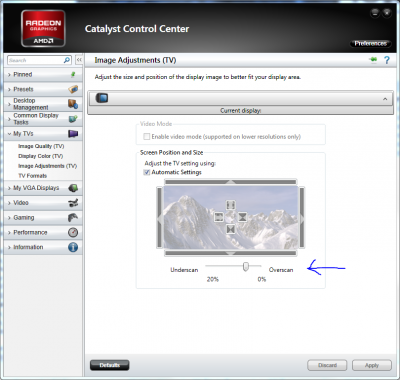Open Display Color (TV) page
400x380 pixels.
click(40, 156)
